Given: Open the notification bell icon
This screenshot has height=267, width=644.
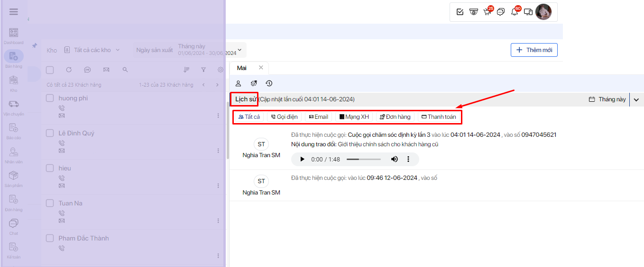Looking at the screenshot, I should (x=515, y=12).
